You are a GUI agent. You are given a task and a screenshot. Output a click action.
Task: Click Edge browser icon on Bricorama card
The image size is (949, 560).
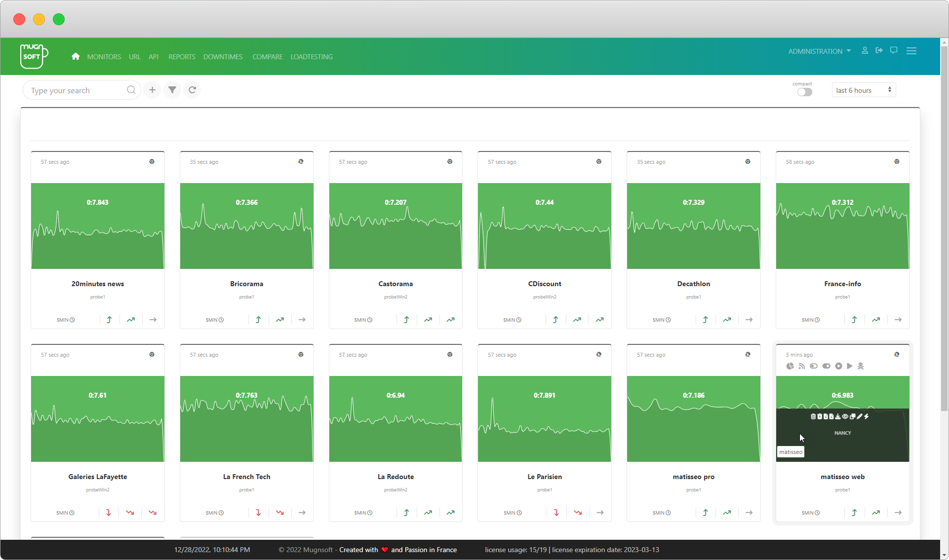[301, 162]
